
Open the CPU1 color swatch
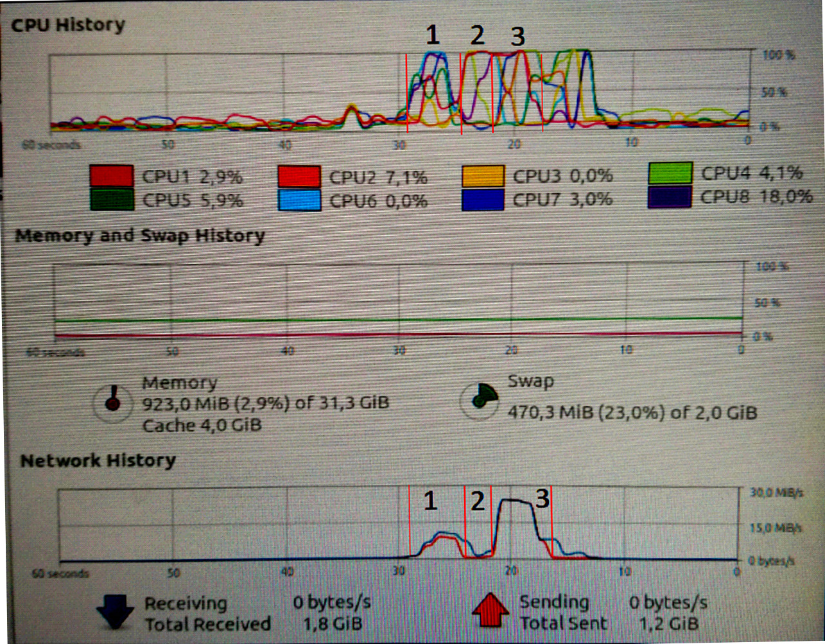pos(112,175)
